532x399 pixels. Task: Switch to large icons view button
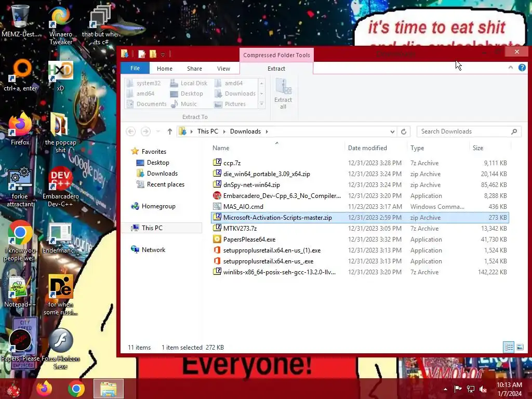click(520, 347)
